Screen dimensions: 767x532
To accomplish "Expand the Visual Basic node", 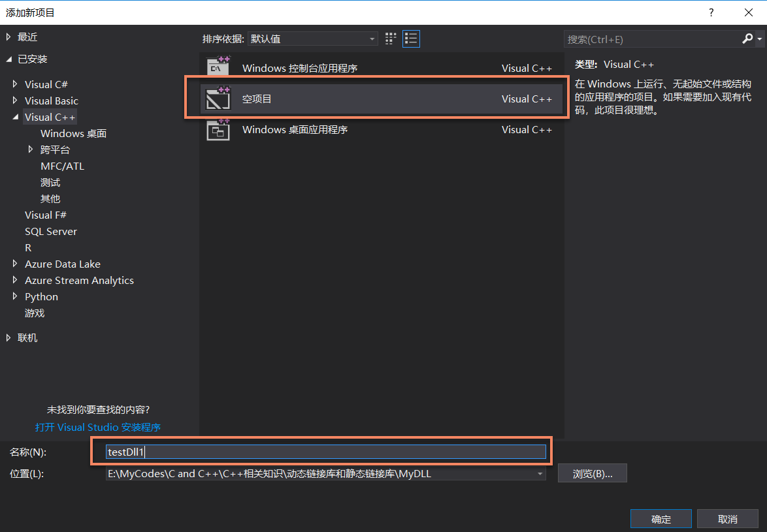I will tap(15, 100).
